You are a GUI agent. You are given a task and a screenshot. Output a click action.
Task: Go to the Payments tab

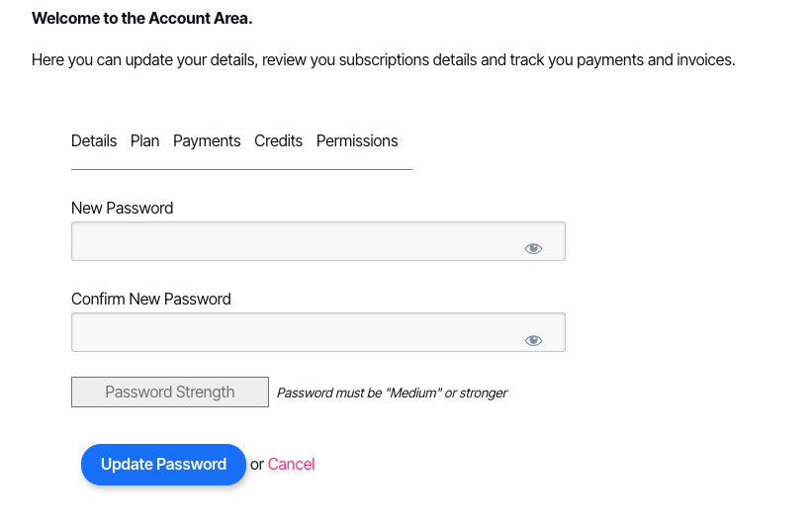click(x=207, y=140)
